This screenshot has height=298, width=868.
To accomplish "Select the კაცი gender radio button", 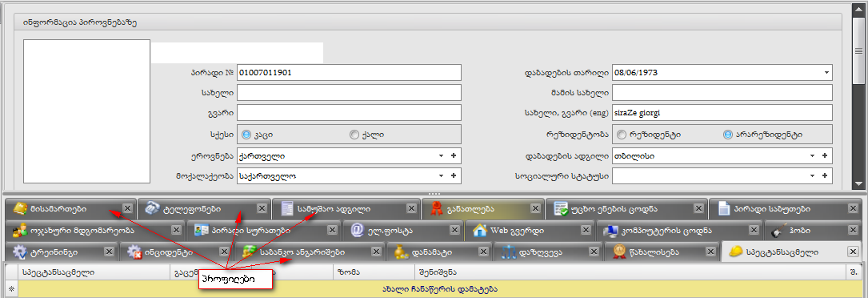I will [x=246, y=135].
